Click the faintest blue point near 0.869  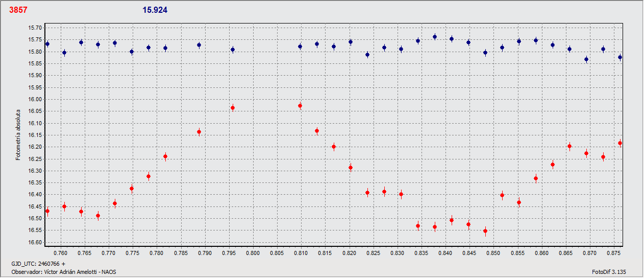tap(586, 59)
